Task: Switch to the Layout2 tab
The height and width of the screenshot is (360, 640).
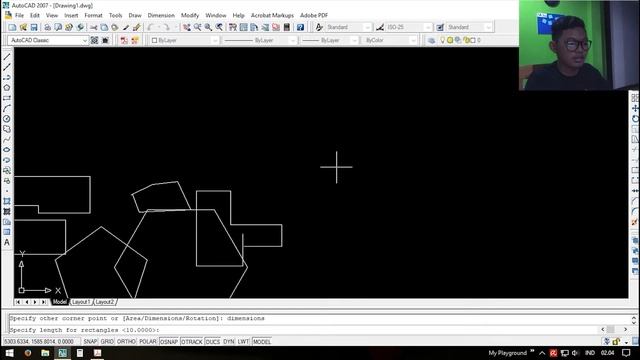Action: (104, 302)
